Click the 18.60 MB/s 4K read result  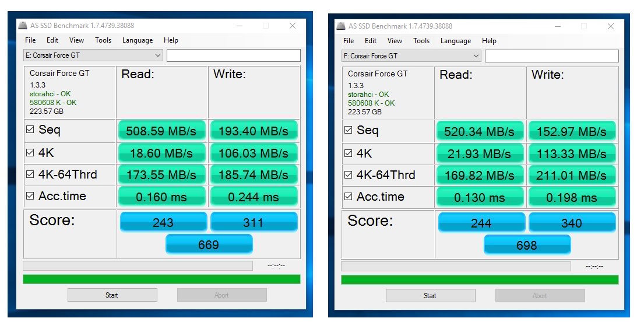162,153
